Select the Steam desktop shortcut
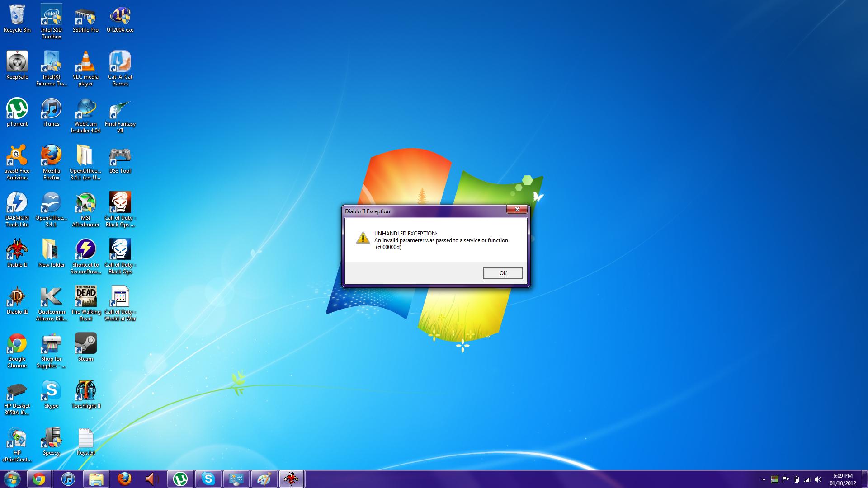Viewport: 868px width, 488px height. (x=85, y=348)
